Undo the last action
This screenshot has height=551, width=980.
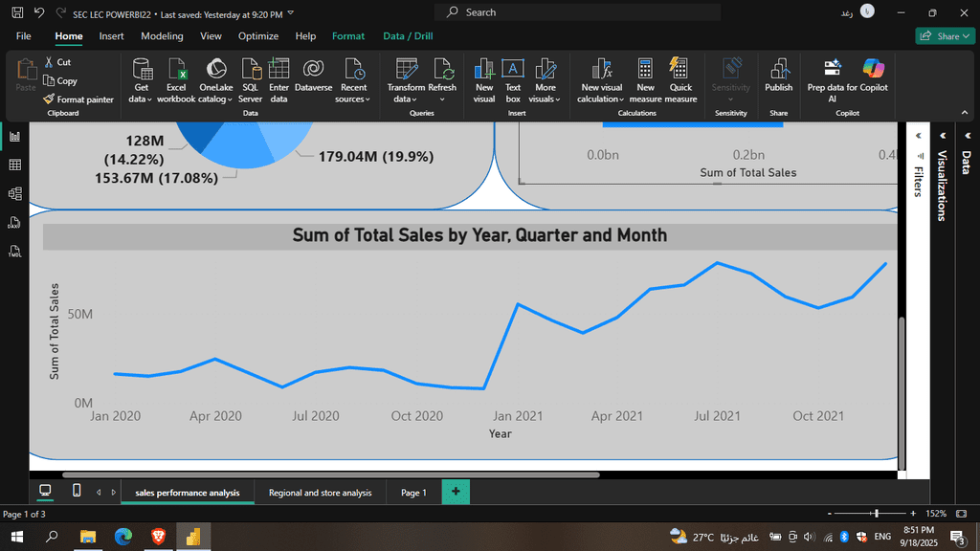tap(38, 12)
